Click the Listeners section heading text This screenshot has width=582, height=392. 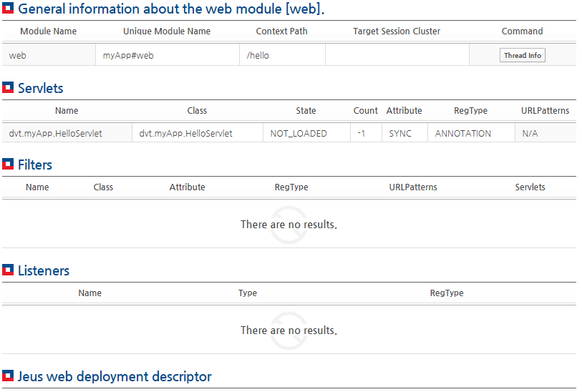pyautogui.click(x=44, y=270)
